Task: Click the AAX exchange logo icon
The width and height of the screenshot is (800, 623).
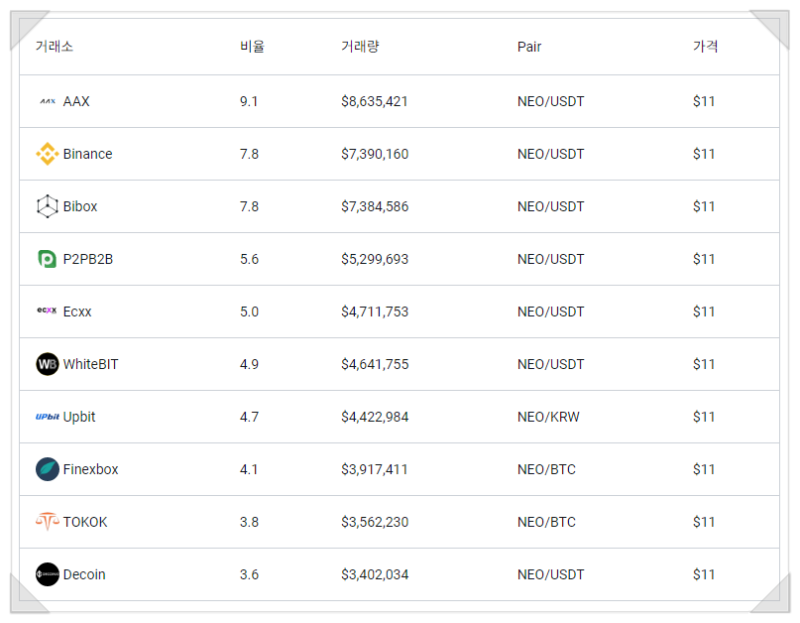Action: click(47, 101)
